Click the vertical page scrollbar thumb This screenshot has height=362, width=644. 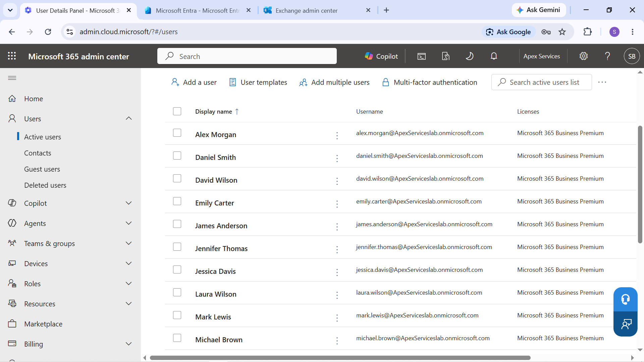[640, 184]
